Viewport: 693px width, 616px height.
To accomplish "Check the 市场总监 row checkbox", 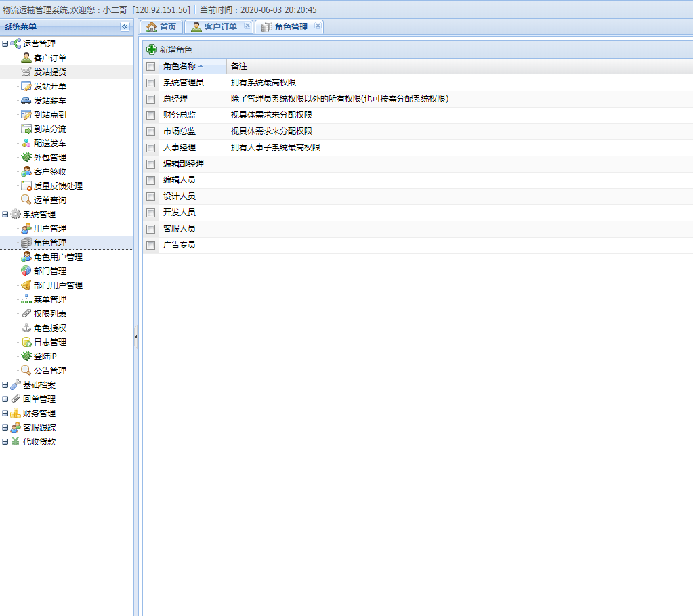I will point(150,131).
